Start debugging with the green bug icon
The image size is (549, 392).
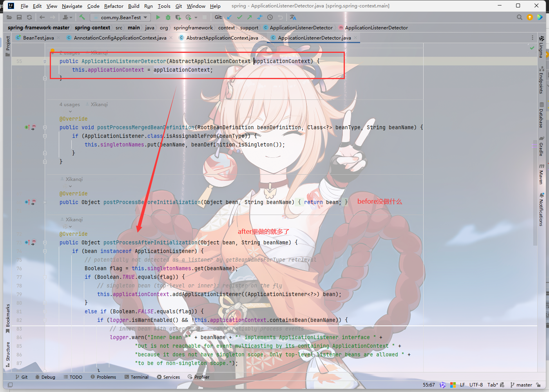point(168,17)
